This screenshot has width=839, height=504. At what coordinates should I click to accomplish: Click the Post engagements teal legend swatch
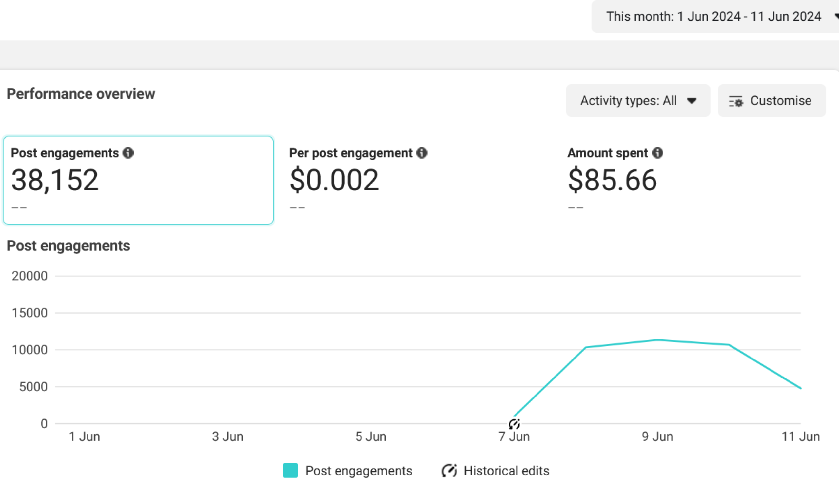(x=290, y=471)
